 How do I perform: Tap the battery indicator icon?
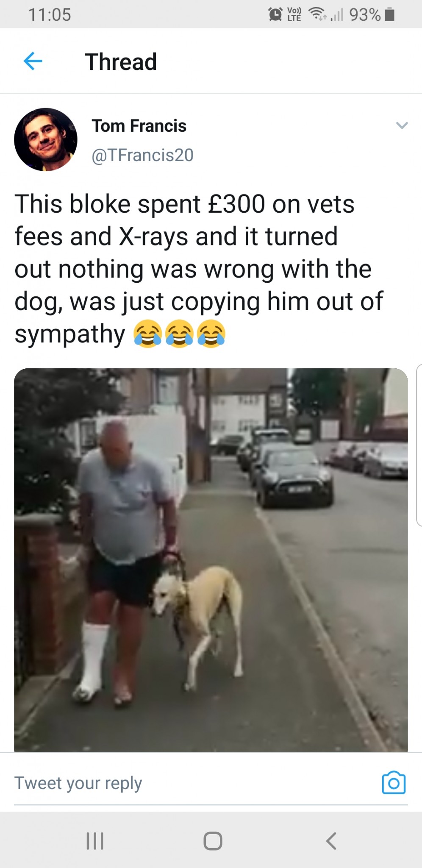[390, 15]
